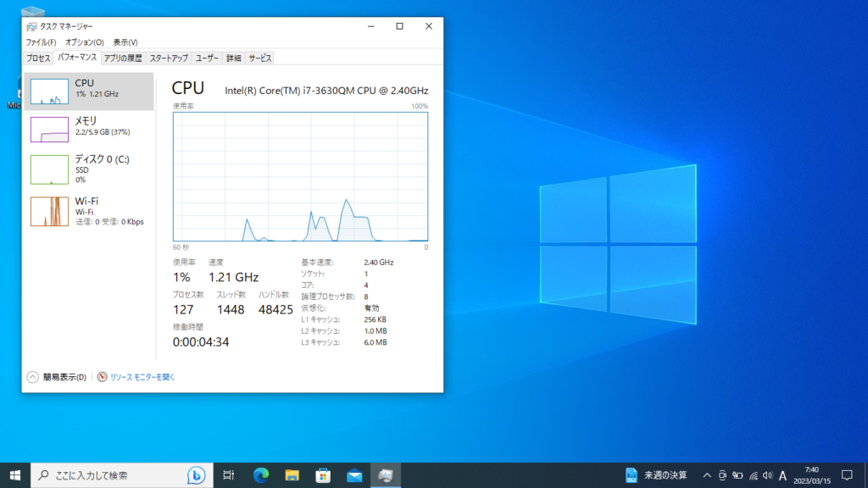Image resolution: width=868 pixels, height=488 pixels.
Task: Open Mail app from taskbar
Action: pyautogui.click(x=354, y=474)
